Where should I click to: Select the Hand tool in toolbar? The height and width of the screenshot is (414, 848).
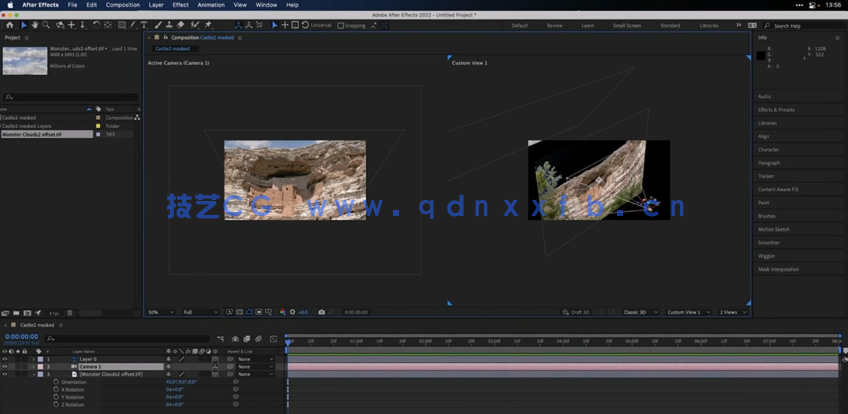[x=35, y=25]
